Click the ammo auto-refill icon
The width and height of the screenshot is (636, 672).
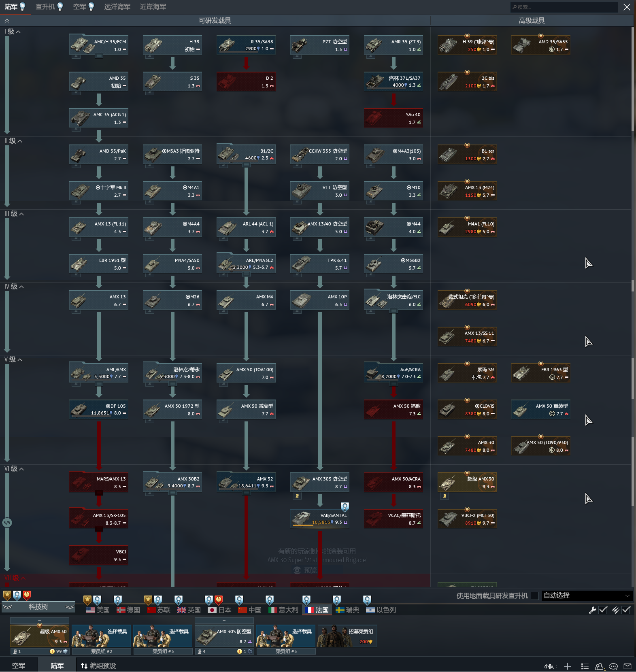[616, 610]
